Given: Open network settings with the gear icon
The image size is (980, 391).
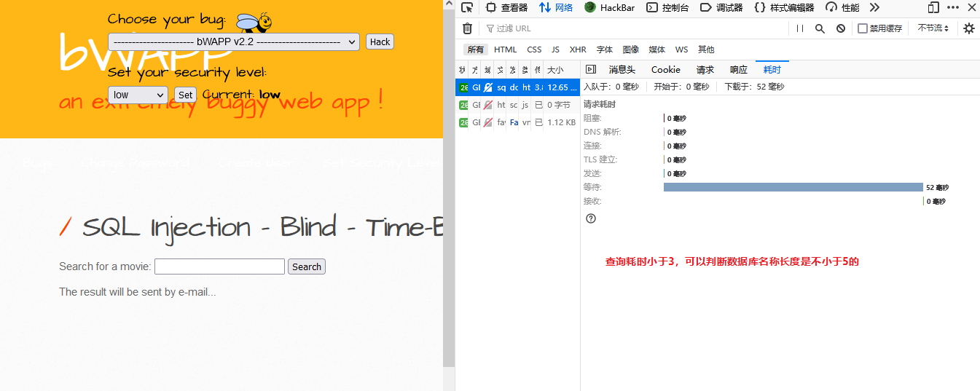Looking at the screenshot, I should (x=969, y=28).
